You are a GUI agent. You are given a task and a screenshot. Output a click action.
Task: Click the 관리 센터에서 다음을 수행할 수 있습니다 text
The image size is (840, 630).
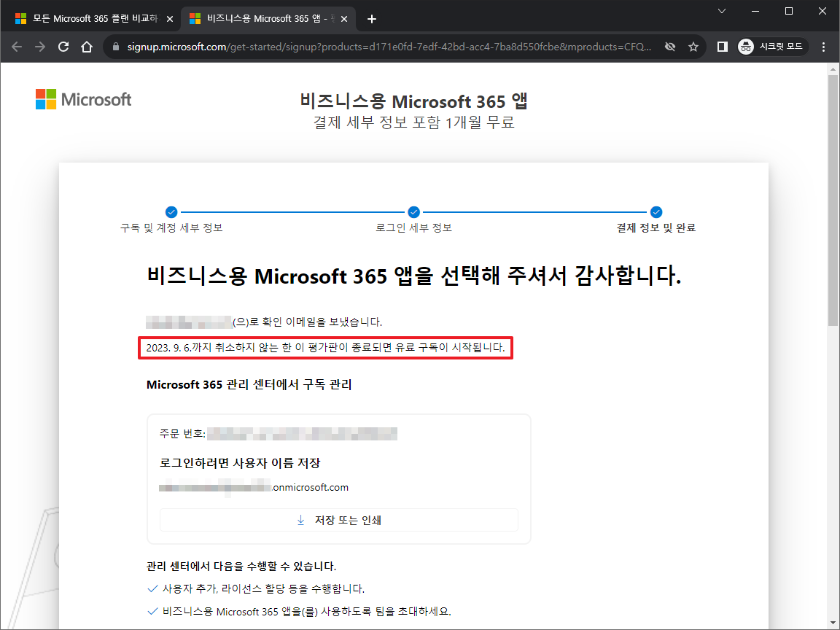pyautogui.click(x=241, y=567)
